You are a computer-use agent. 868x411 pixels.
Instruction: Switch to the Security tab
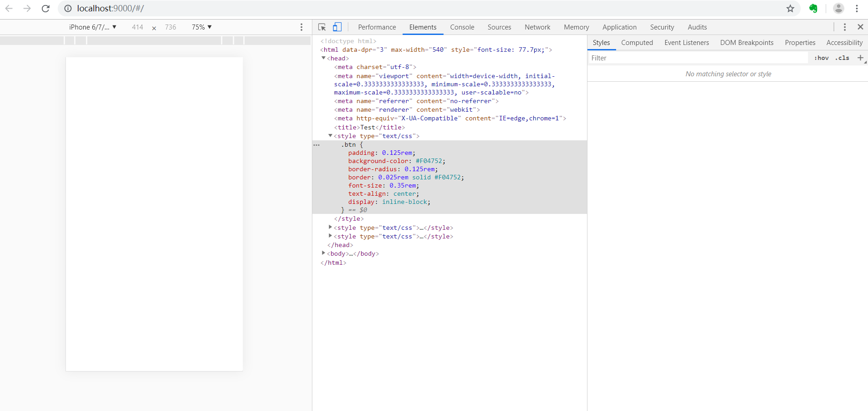coord(662,27)
